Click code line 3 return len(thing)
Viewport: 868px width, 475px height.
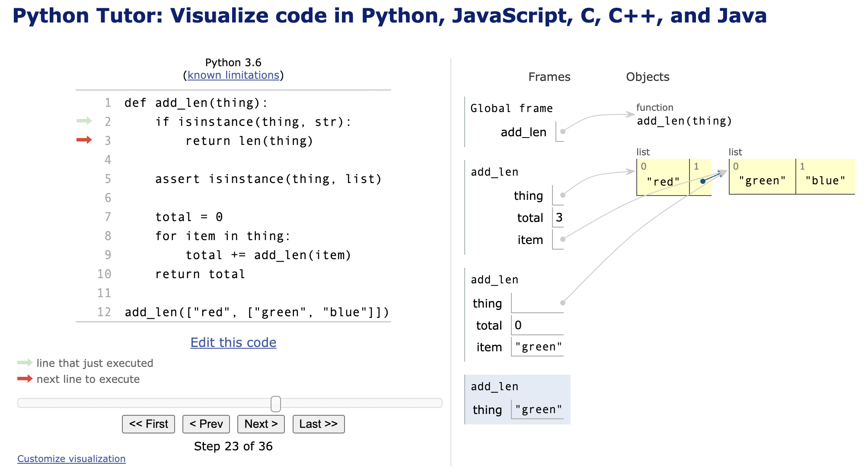click(249, 141)
